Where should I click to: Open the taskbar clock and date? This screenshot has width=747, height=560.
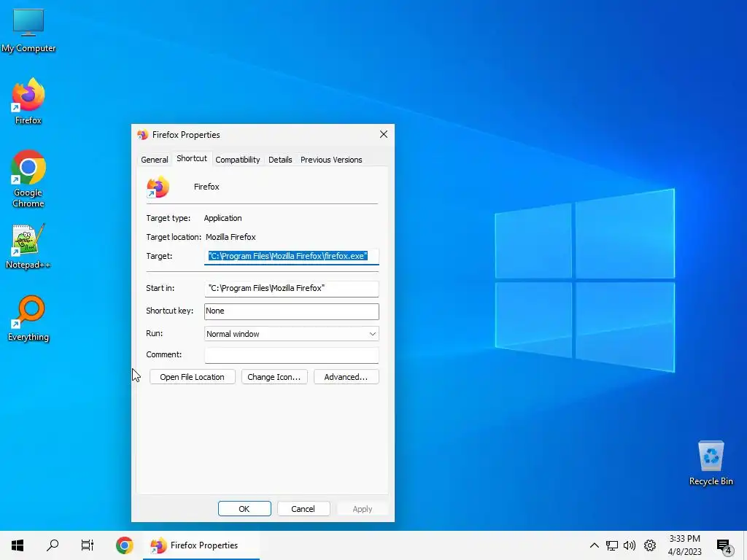(x=684, y=545)
